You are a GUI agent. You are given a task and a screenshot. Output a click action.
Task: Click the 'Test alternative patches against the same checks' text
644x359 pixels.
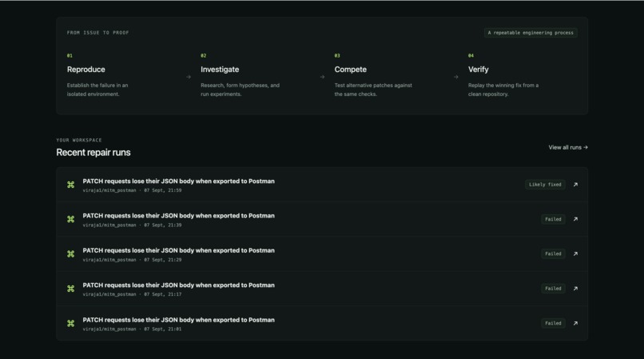pyautogui.click(x=373, y=90)
